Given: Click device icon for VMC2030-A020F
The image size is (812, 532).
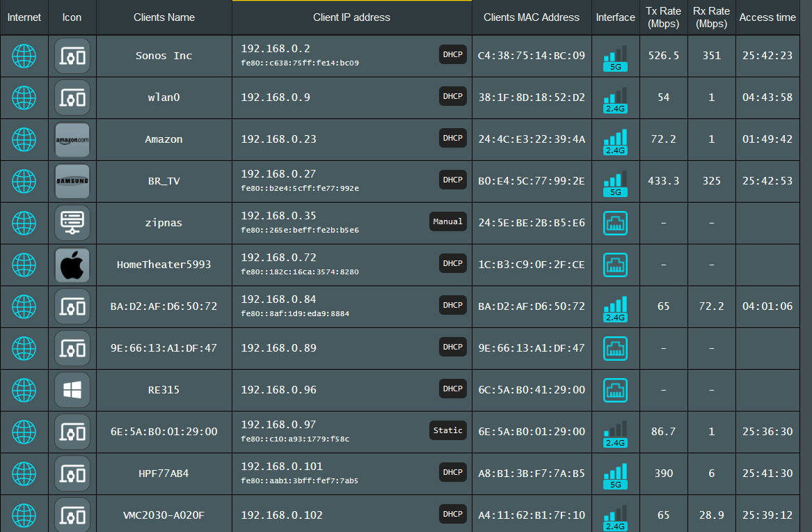Looking at the screenshot, I should click(x=72, y=515).
